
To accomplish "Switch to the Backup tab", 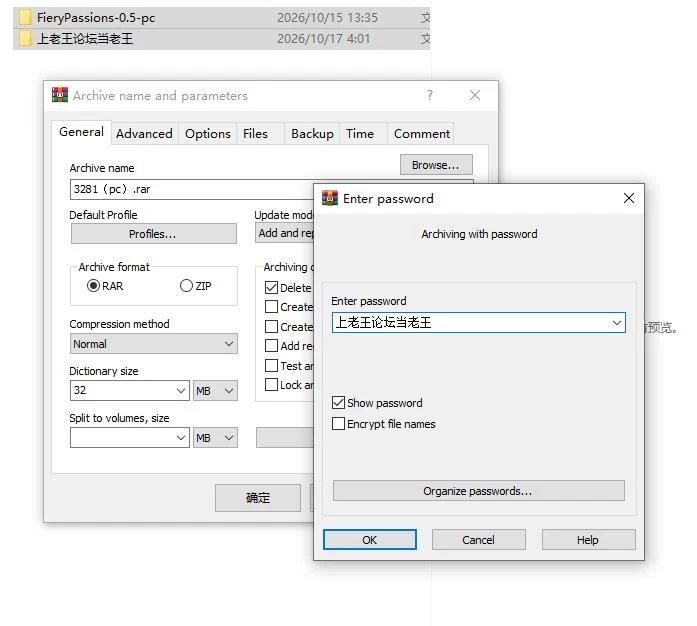I will (312, 134).
